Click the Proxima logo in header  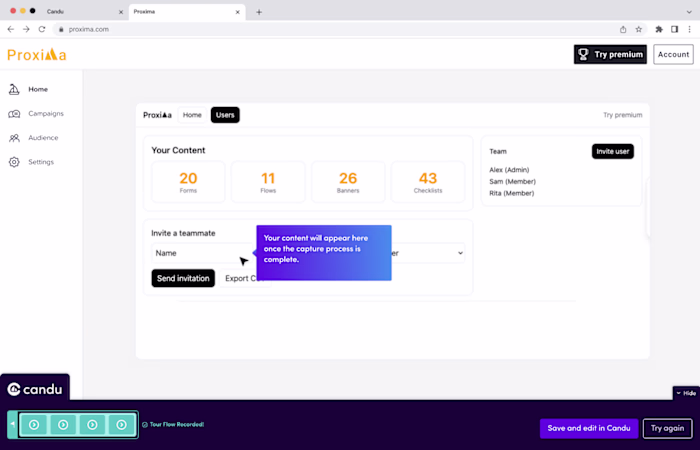tap(37, 54)
